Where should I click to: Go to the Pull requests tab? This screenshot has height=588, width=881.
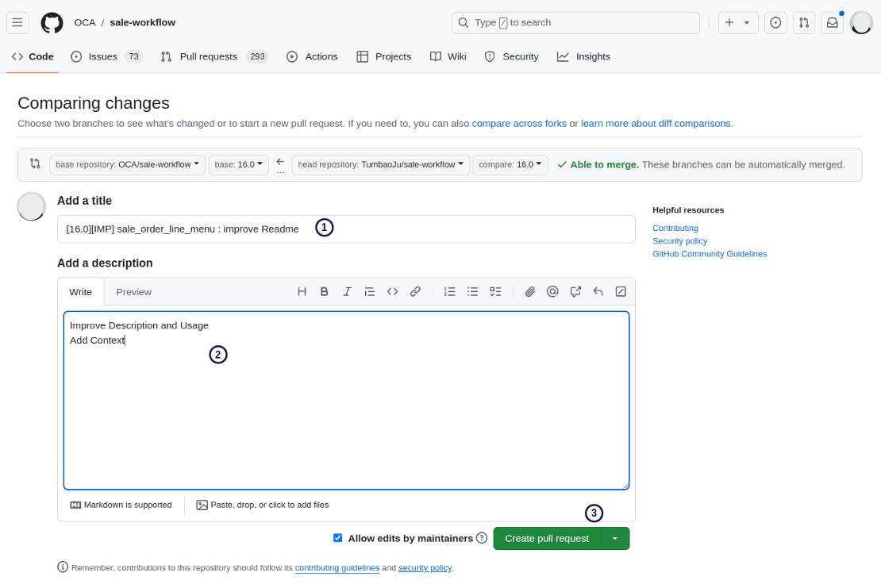pyautogui.click(x=208, y=57)
